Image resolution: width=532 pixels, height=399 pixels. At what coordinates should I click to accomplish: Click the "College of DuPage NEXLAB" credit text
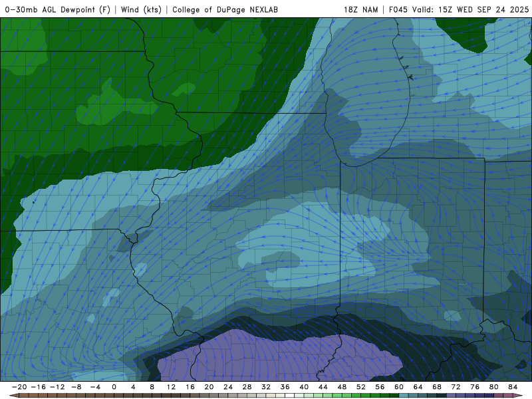(x=225, y=10)
